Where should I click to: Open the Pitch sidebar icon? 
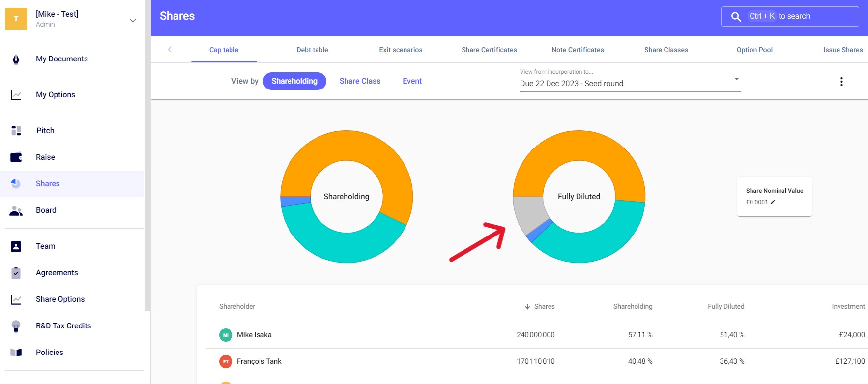(16, 131)
